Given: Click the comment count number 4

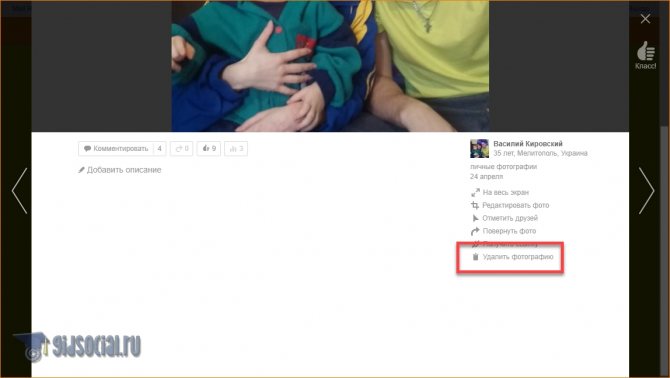Looking at the screenshot, I should [x=159, y=149].
